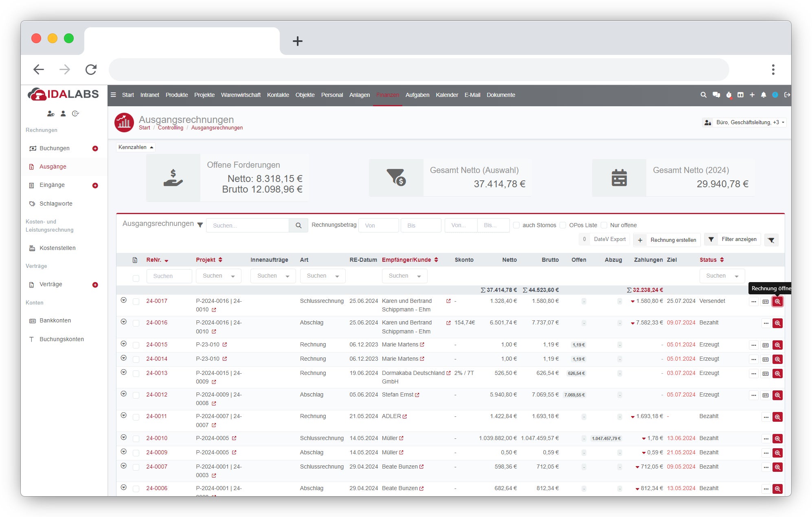Open the more options dots for invoice 24-0011

766,417
